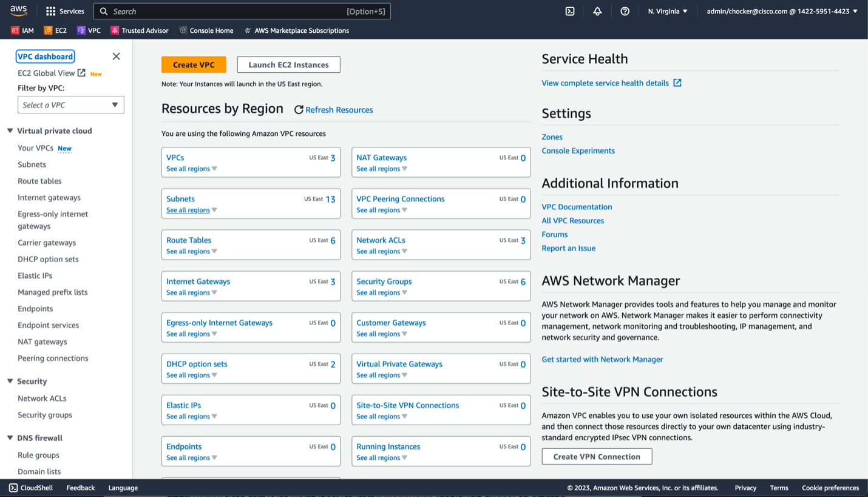Viewport: 868px width, 498px height.
Task: Click the Create VPC button
Action: 194,64
